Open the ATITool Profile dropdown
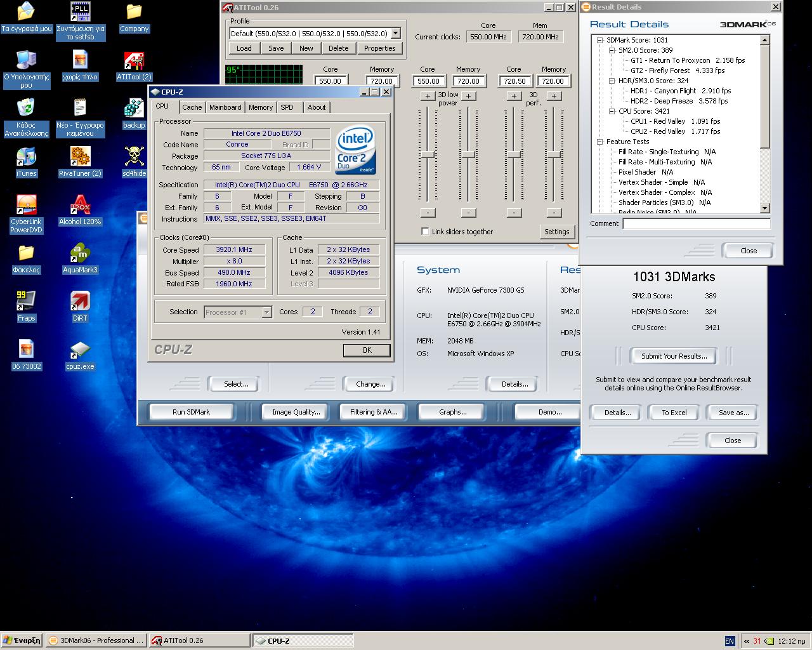This screenshot has width=812, height=650. tap(395, 33)
